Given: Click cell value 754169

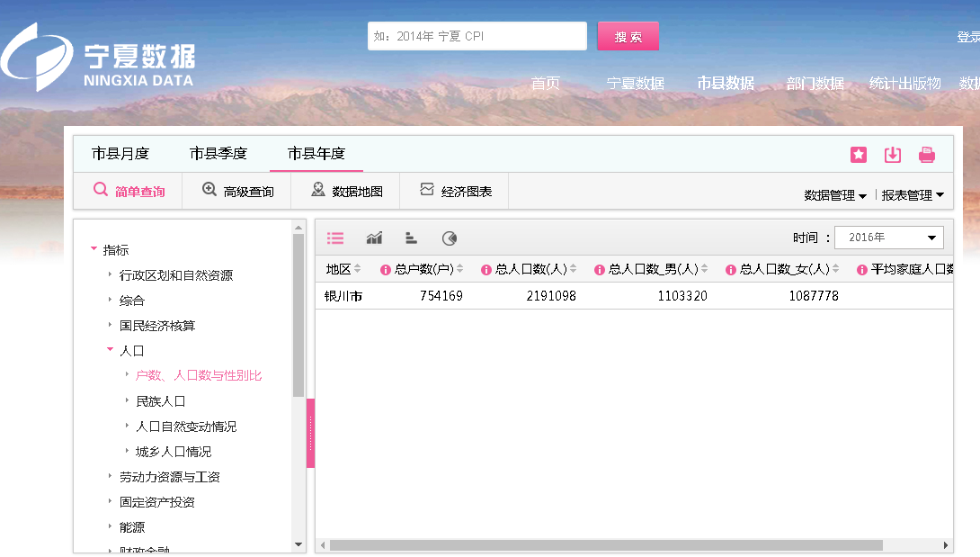Looking at the screenshot, I should [x=441, y=296].
